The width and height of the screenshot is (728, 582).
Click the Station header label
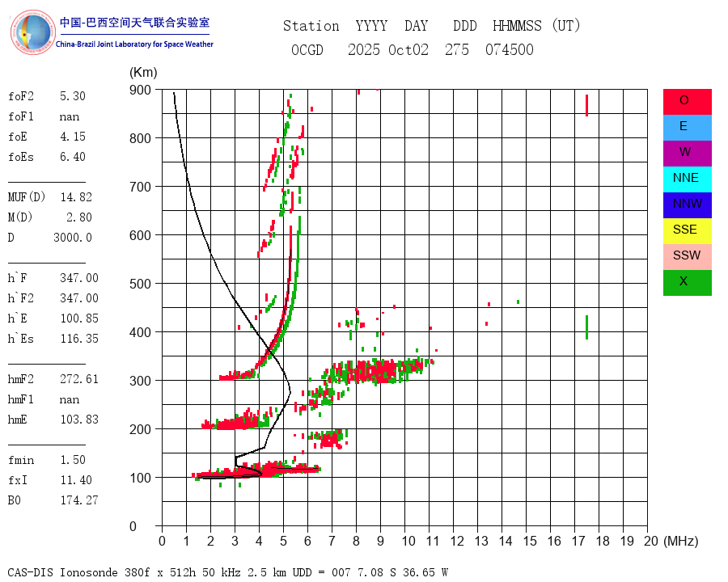311,26
